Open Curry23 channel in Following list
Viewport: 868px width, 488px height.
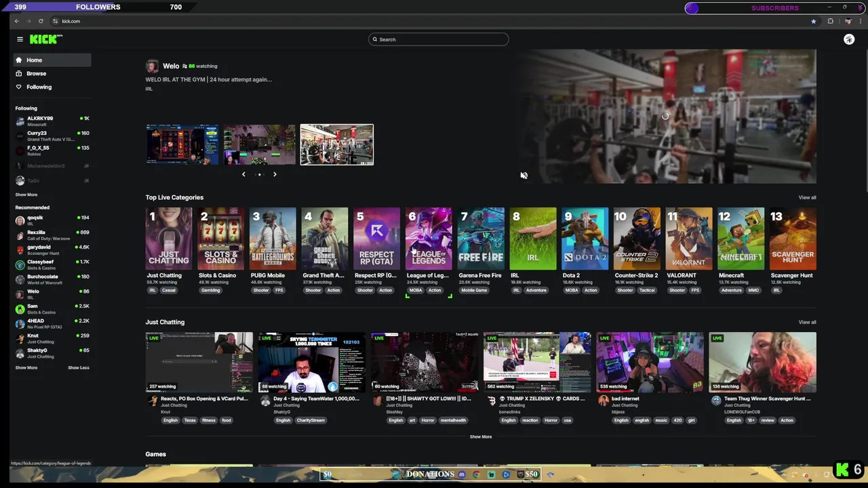pyautogui.click(x=52, y=136)
